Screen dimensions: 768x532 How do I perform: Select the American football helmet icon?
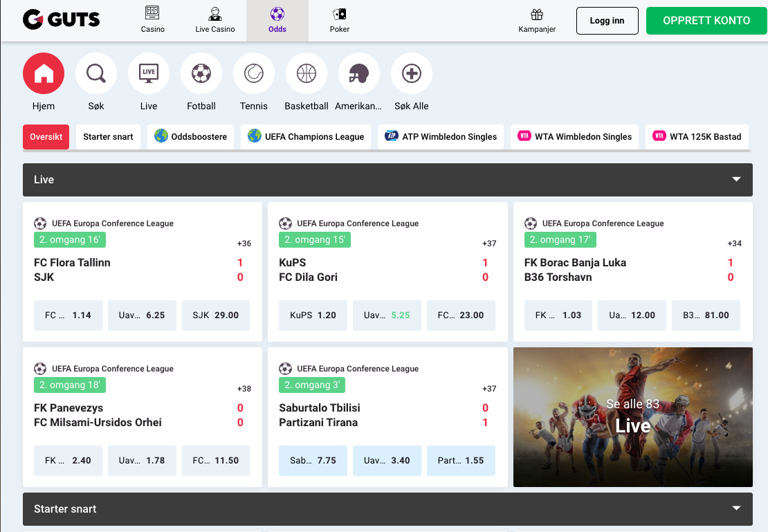tap(359, 73)
